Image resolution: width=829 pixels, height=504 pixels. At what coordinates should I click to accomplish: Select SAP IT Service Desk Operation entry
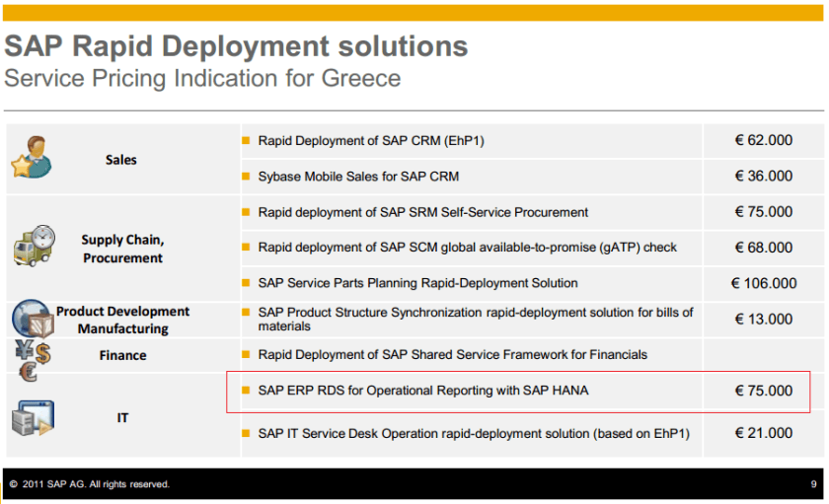point(474,433)
